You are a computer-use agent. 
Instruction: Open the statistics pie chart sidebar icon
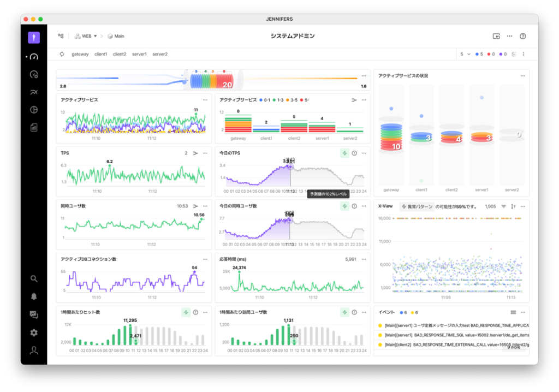coord(34,110)
